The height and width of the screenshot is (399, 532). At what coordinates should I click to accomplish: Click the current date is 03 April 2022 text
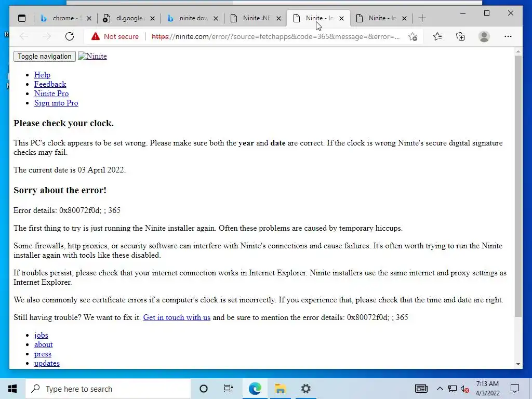tap(70, 170)
